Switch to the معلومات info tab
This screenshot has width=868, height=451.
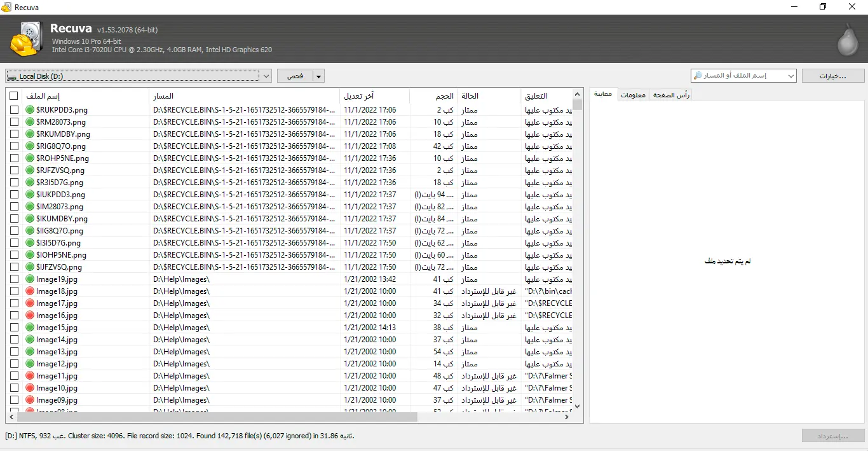[633, 95]
